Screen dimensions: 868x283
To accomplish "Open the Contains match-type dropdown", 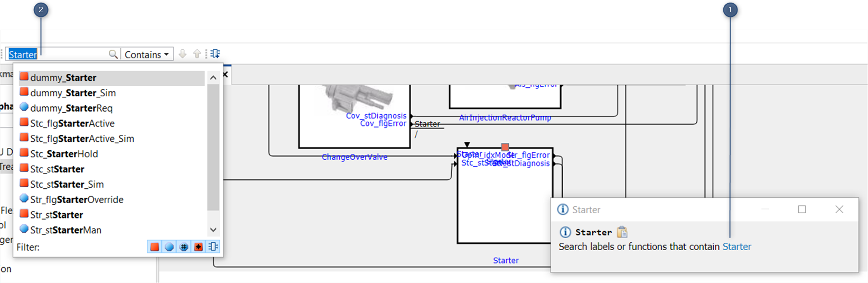I will (x=147, y=54).
